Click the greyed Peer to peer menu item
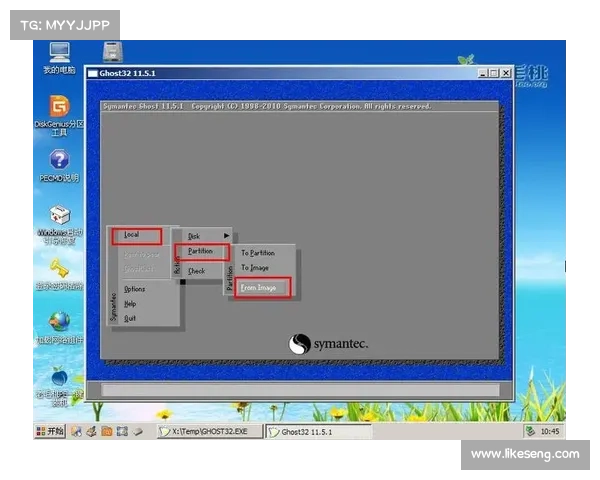600x480 pixels. pyautogui.click(x=142, y=255)
